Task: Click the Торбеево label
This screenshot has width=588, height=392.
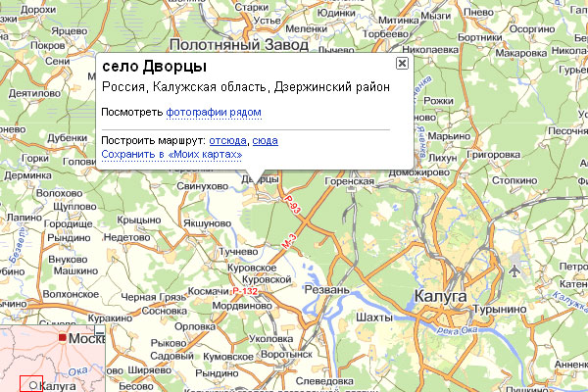Action: 385,33
